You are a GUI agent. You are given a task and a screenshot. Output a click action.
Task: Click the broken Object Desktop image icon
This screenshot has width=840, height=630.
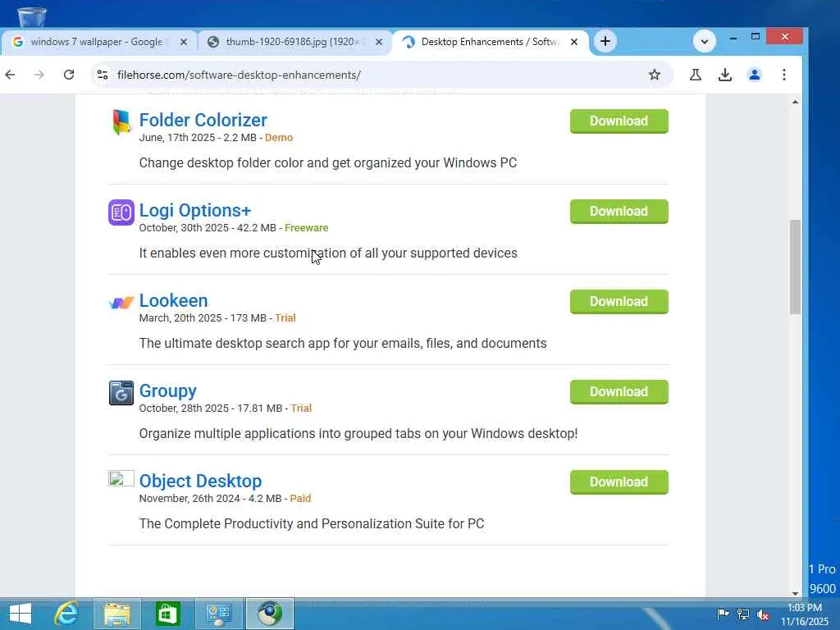pos(121,478)
